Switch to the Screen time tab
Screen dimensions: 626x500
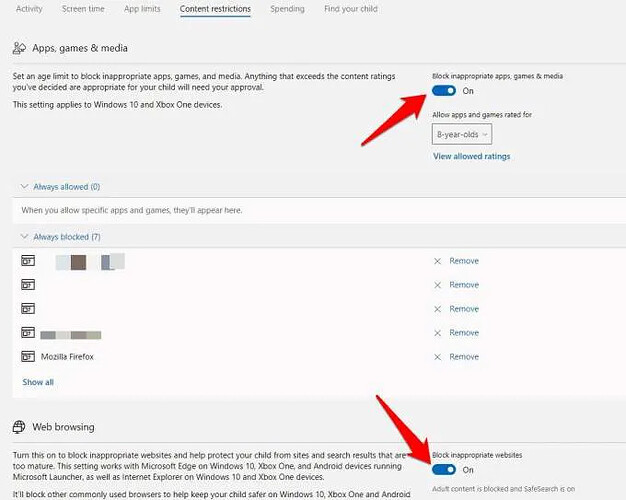click(82, 9)
